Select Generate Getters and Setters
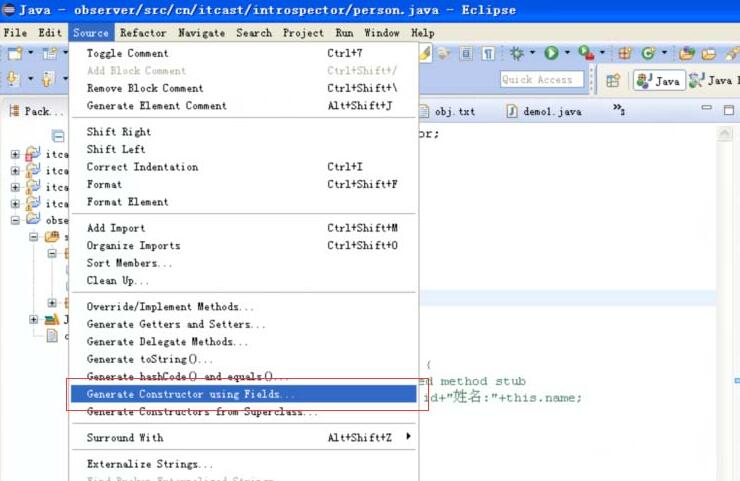This screenshot has height=481, width=740. pos(176,324)
